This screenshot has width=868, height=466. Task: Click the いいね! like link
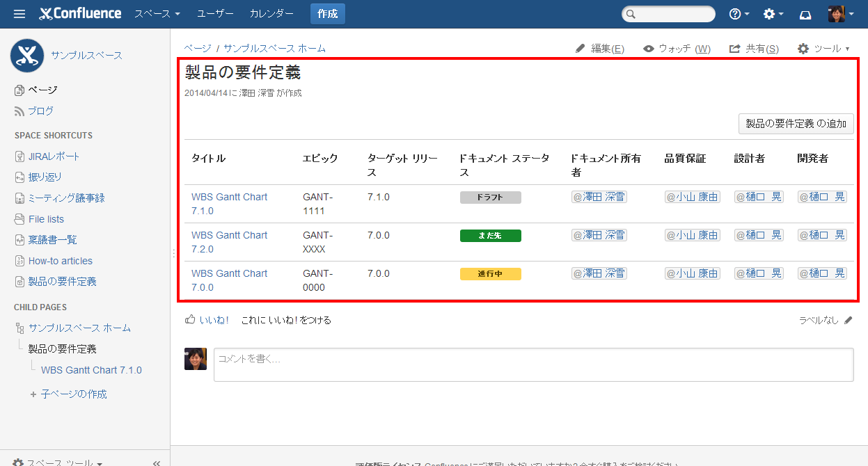point(214,320)
